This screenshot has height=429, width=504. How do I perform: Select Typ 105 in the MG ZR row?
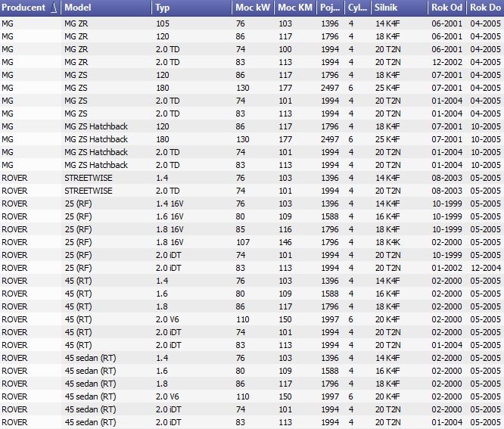point(163,23)
